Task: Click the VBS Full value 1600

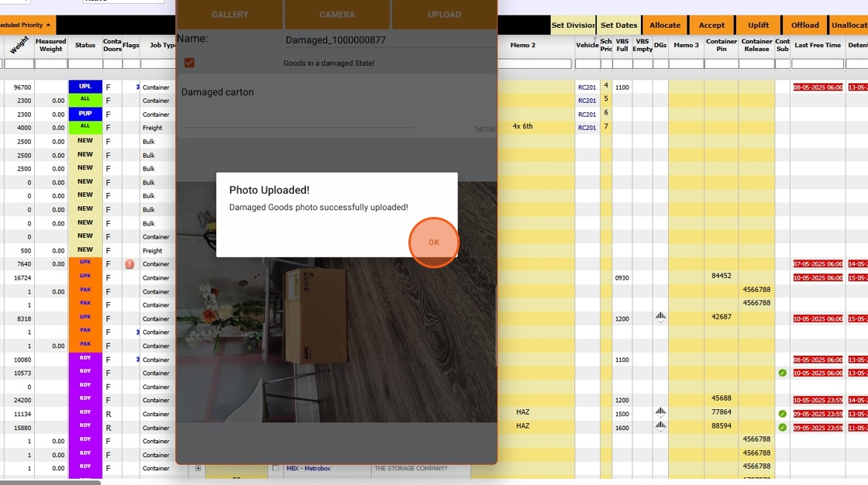Action: (x=622, y=428)
